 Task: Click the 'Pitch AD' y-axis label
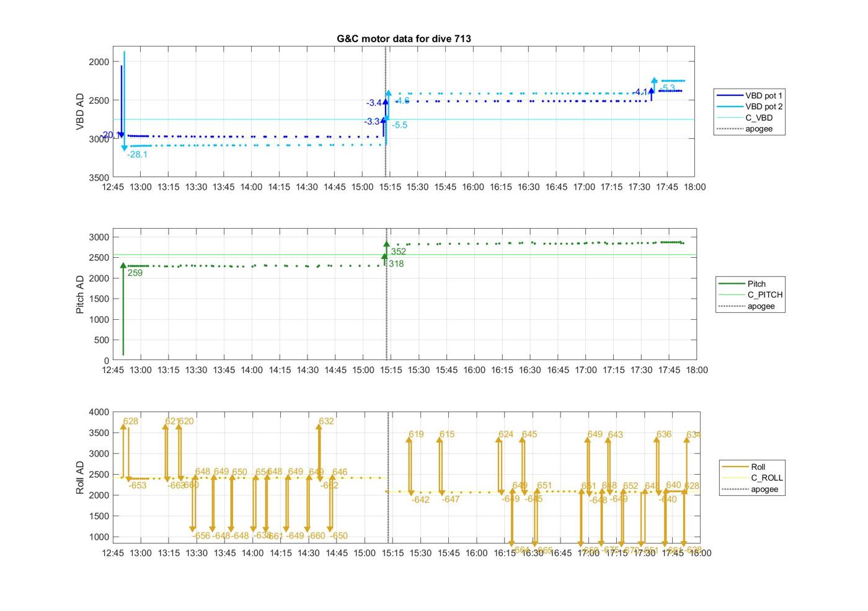click(80, 294)
